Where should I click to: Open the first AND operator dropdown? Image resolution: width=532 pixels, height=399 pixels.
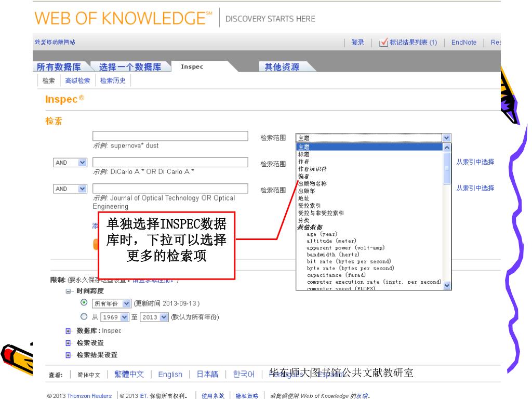coord(70,163)
